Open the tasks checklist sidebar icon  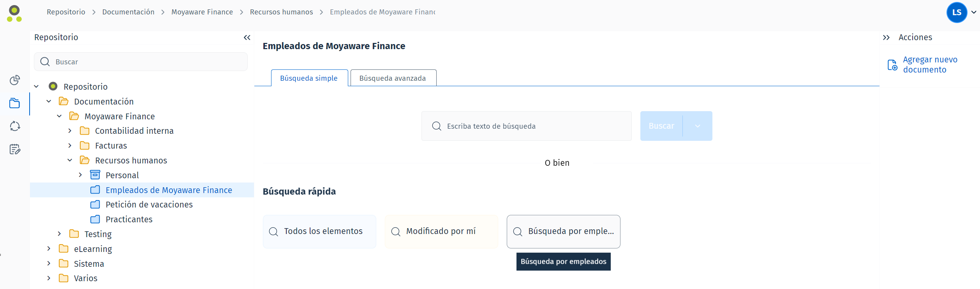[x=15, y=149]
